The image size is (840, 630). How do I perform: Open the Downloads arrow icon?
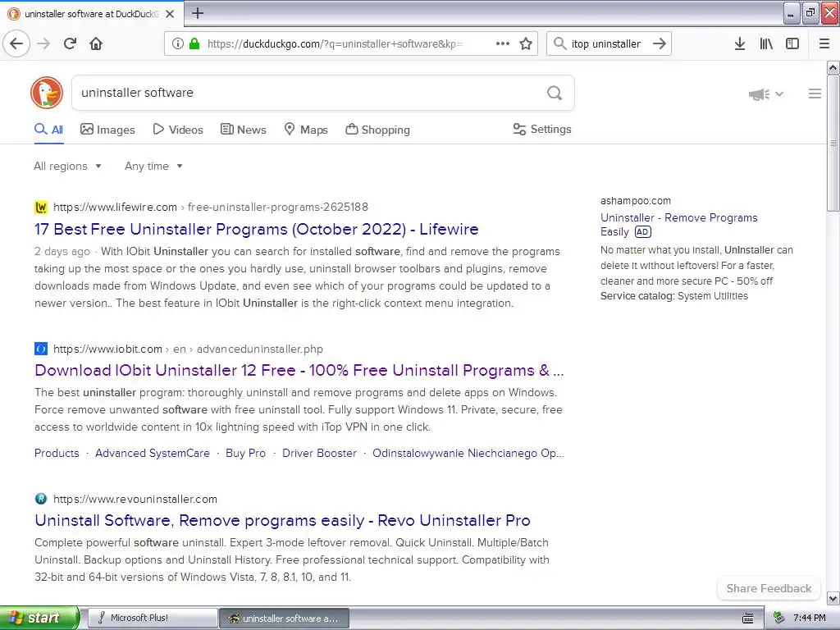click(x=740, y=43)
